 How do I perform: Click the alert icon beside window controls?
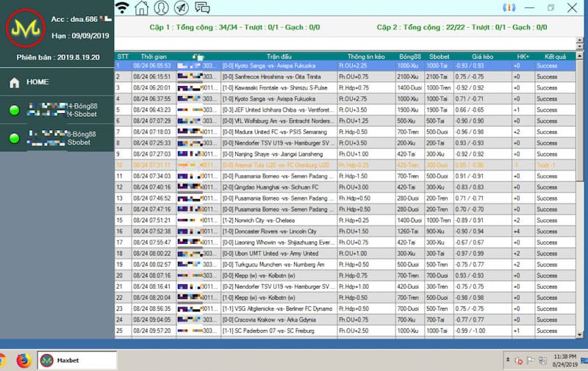[x=508, y=8]
